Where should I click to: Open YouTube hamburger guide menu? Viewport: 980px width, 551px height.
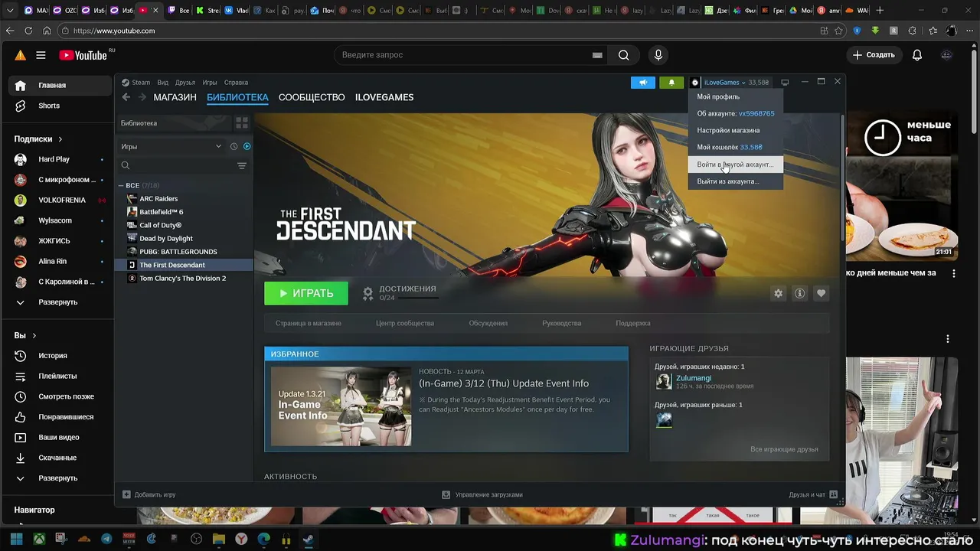pos(41,55)
